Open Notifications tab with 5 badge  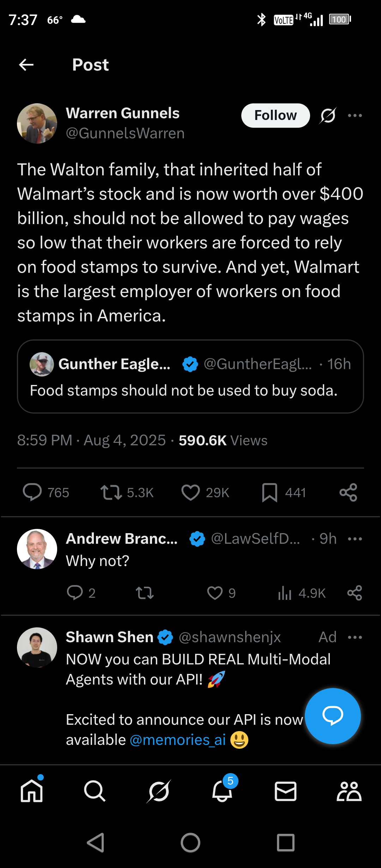[222, 791]
